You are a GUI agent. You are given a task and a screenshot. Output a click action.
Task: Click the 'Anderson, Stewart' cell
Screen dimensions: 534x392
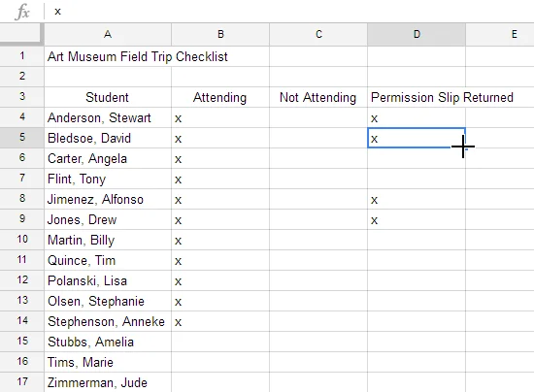pyautogui.click(x=108, y=117)
